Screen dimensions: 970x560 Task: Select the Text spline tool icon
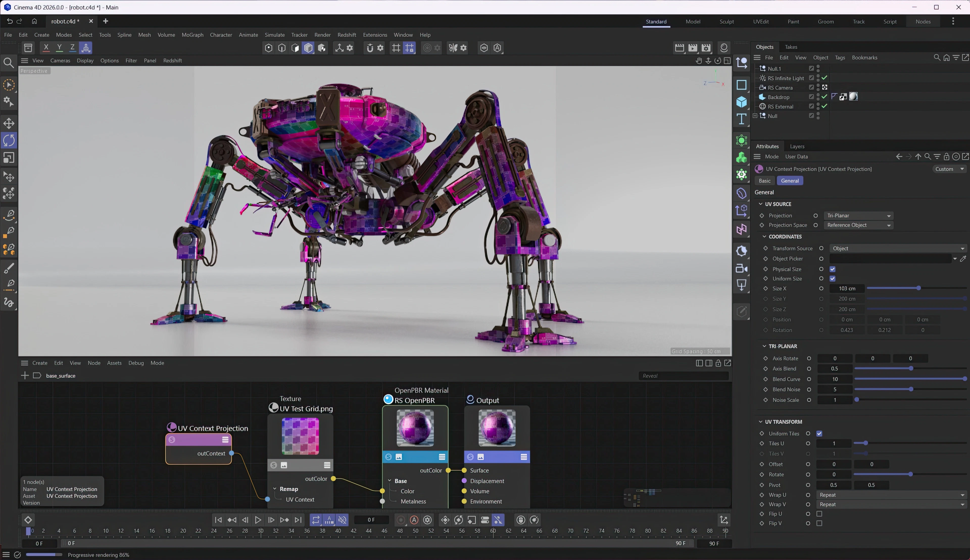point(741,119)
